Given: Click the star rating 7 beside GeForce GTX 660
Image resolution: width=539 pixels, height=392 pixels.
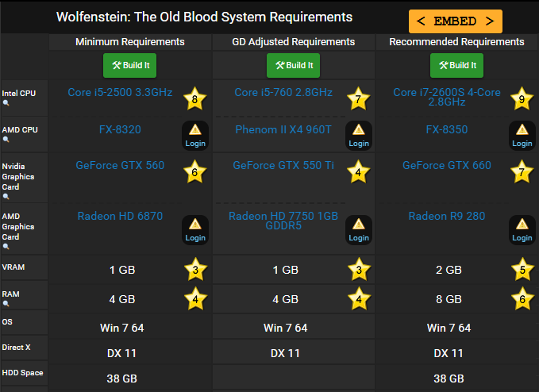Looking at the screenshot, I should point(522,171).
